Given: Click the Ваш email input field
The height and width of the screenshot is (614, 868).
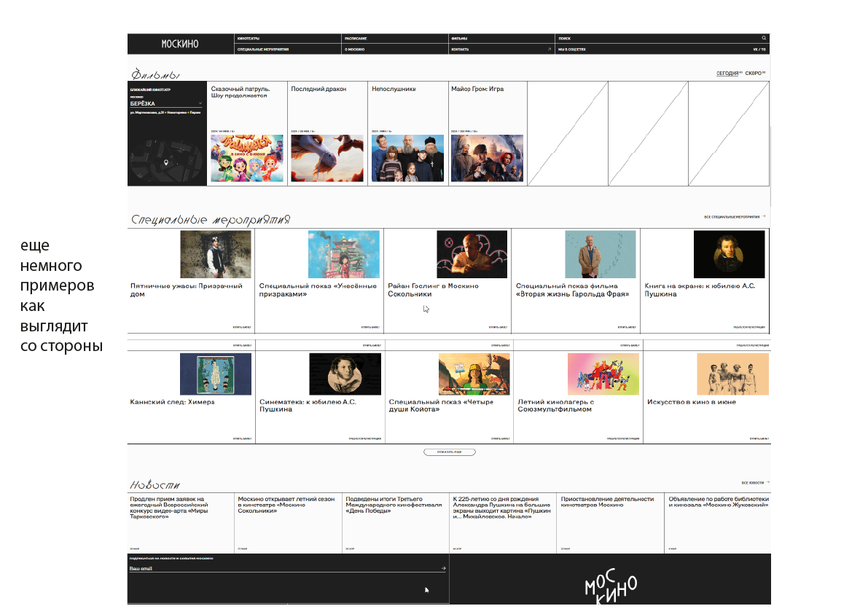Looking at the screenshot, I should pyautogui.click(x=284, y=568).
